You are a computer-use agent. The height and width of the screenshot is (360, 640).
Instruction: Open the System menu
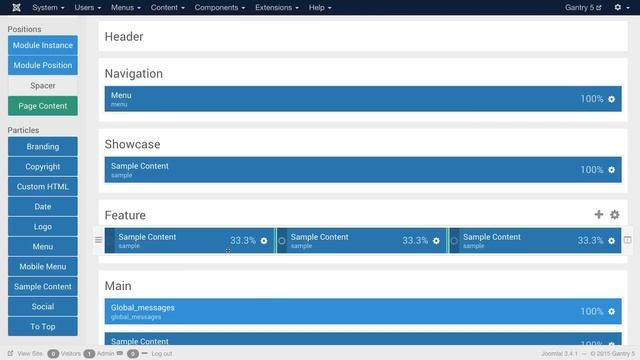[48, 7]
